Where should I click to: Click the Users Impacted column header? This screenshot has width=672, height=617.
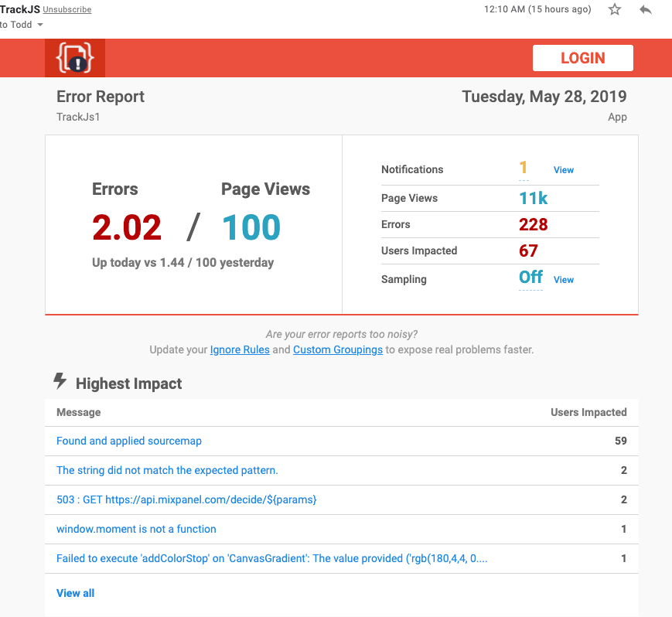(588, 412)
